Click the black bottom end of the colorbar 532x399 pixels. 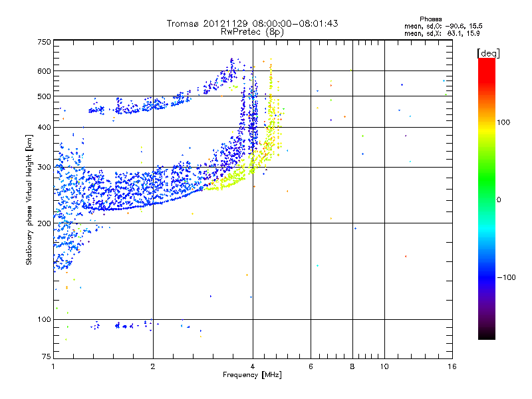pyautogui.click(x=487, y=334)
